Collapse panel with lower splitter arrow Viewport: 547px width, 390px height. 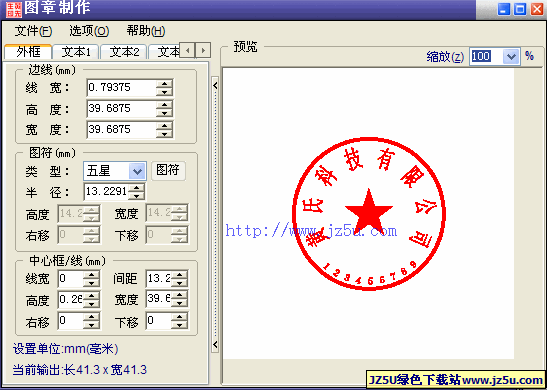(x=215, y=345)
